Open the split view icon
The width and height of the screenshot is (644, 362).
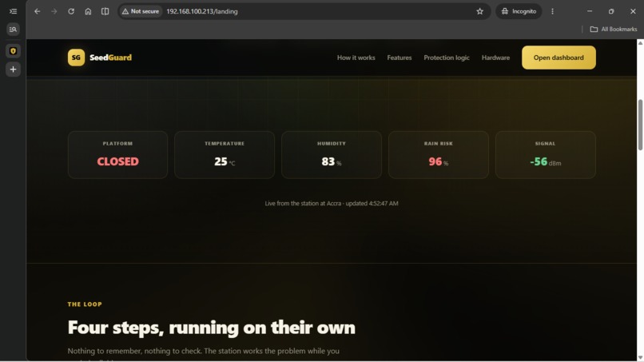pos(105,11)
